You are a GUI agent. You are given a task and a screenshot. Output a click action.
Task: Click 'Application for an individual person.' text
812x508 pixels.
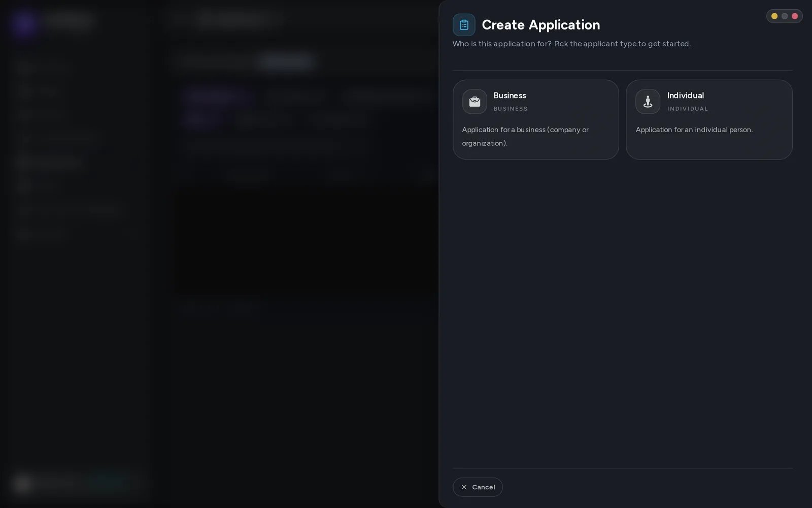tap(694, 130)
